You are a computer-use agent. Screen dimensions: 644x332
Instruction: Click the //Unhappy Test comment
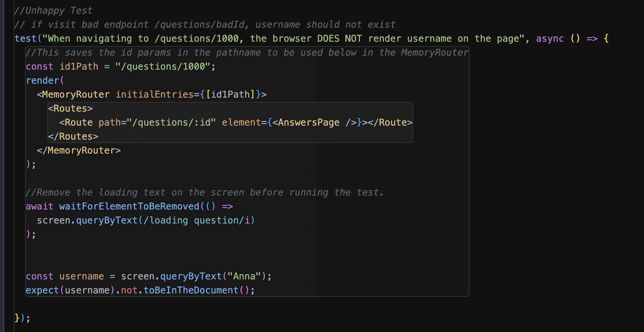click(x=53, y=11)
